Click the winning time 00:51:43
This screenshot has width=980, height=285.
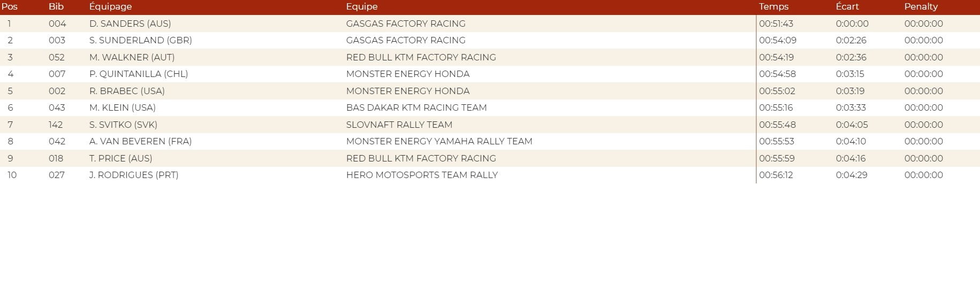point(776,24)
